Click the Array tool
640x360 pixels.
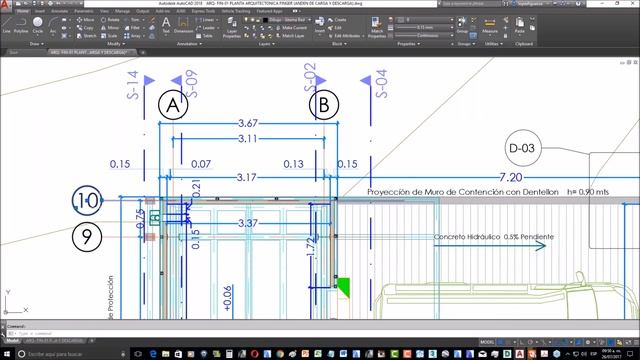point(133,36)
